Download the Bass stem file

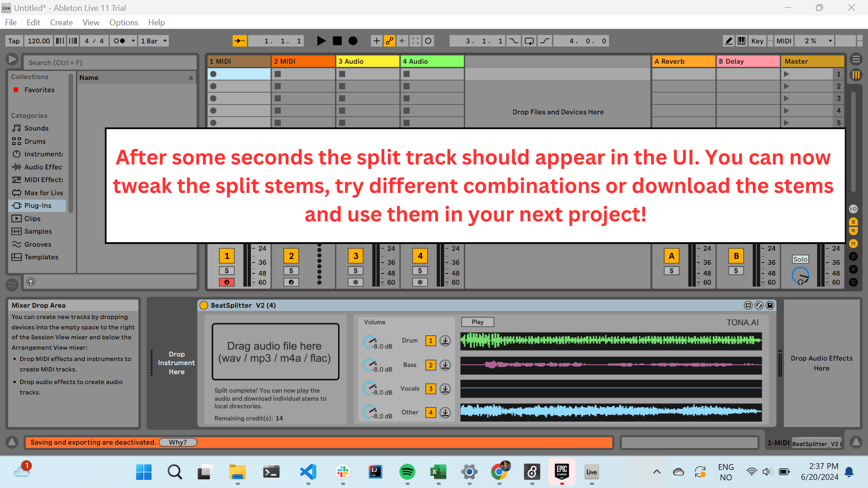(445, 365)
